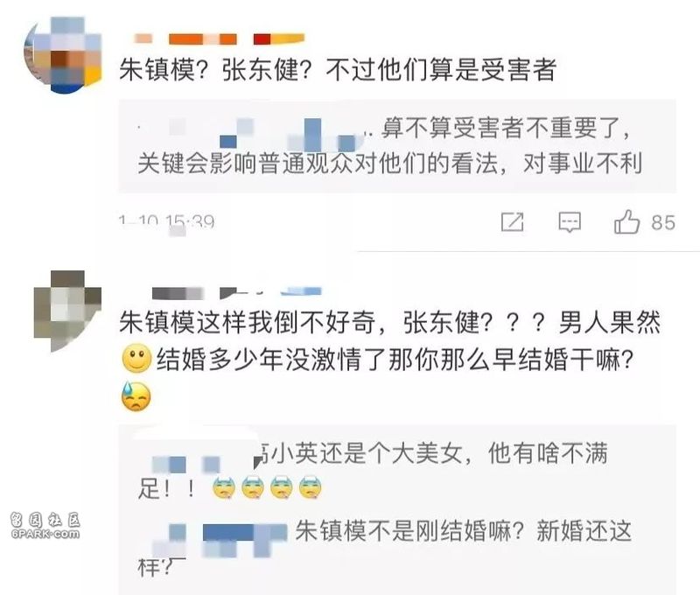700x595 pixels.
Task: Tap the cold-sweat emoji below second comment
Action: pos(136,396)
